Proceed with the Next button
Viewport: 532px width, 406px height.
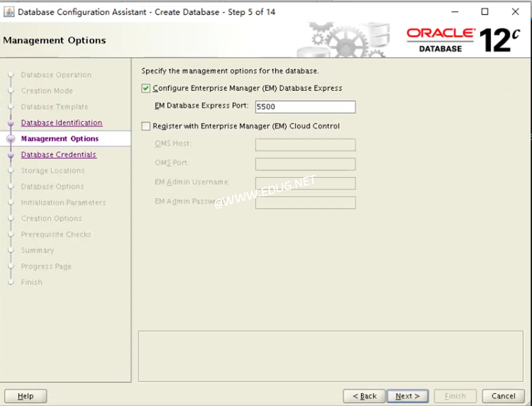point(407,396)
